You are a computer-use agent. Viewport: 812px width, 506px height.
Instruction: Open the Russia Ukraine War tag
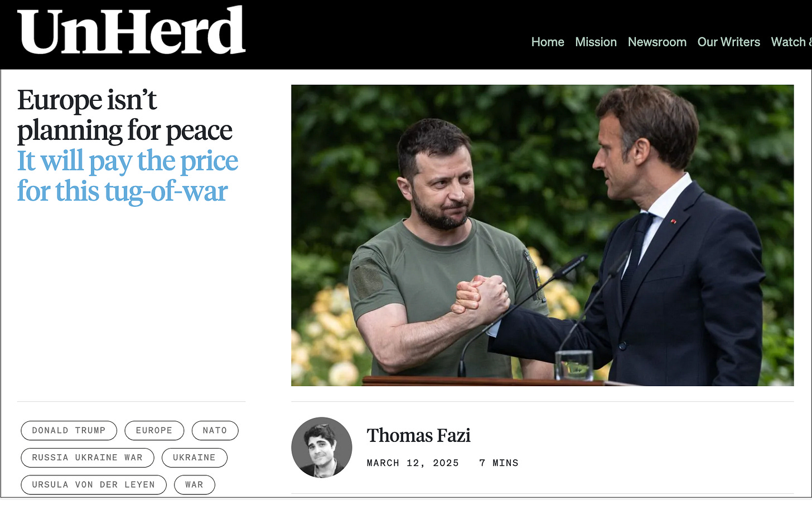88,458
